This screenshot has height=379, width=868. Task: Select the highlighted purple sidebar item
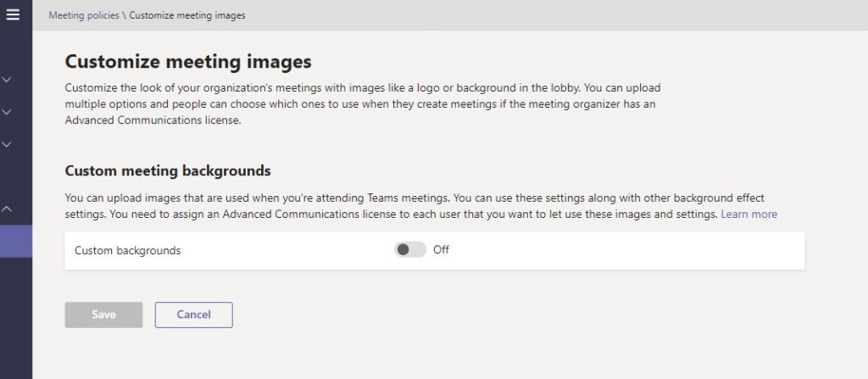pos(16,242)
